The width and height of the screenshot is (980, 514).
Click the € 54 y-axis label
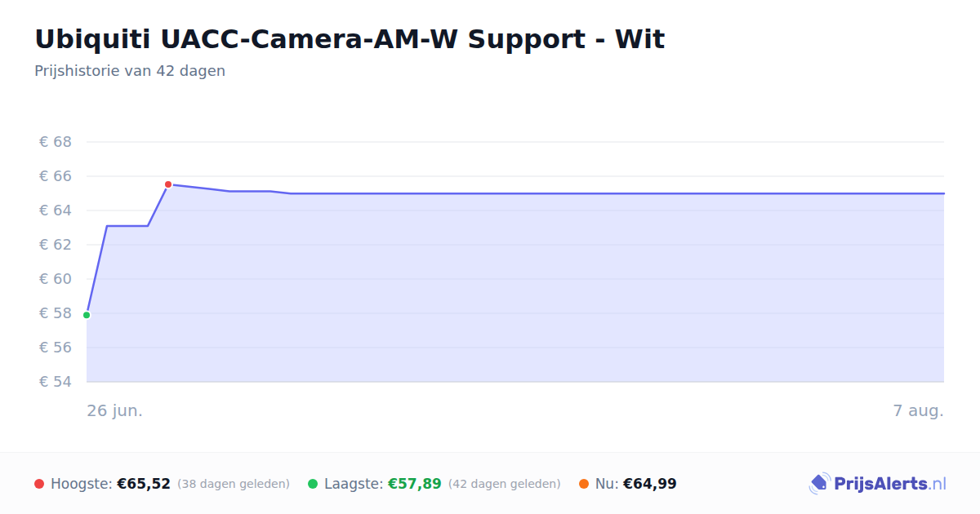coord(56,382)
